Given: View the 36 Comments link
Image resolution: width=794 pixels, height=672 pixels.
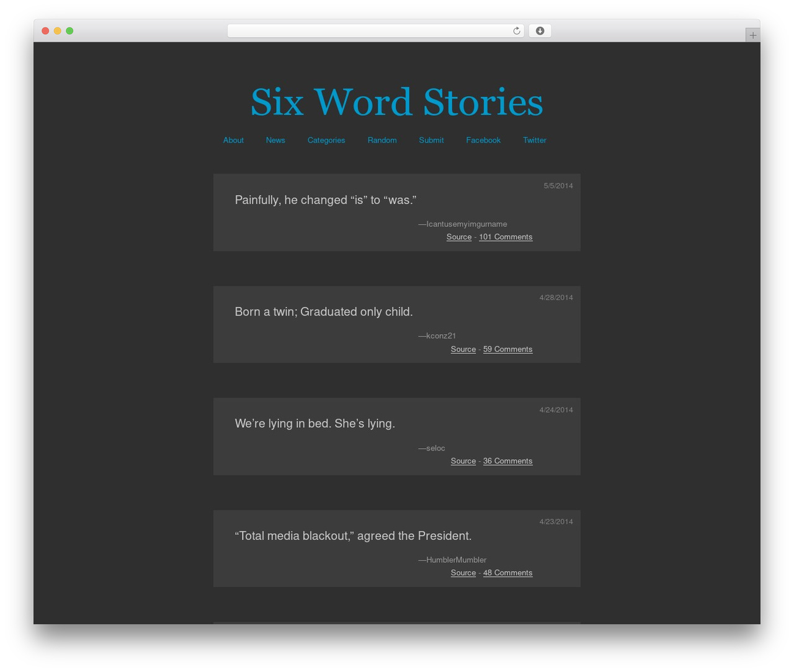Looking at the screenshot, I should point(507,461).
